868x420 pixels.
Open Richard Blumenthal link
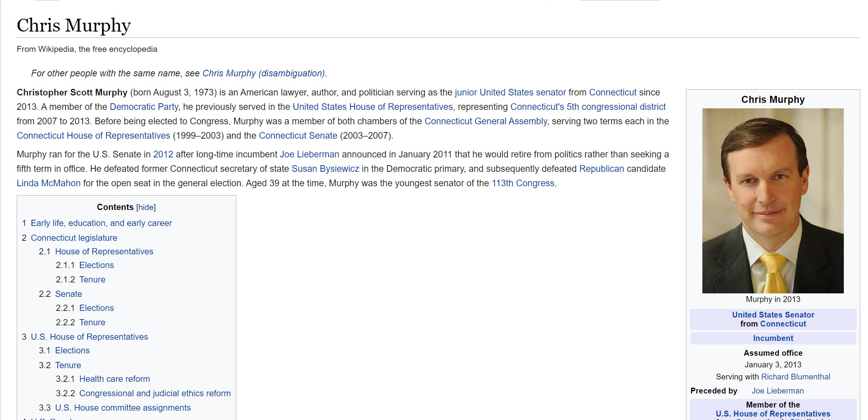tap(796, 377)
